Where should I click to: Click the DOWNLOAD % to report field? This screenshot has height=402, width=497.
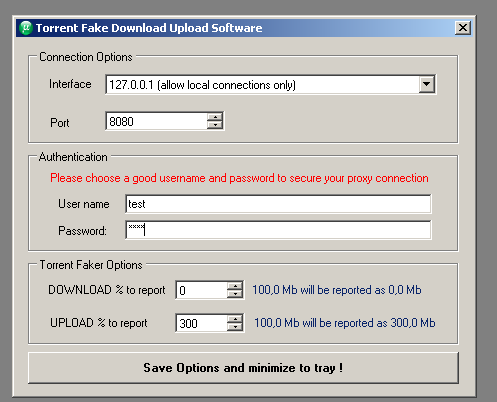(202, 290)
